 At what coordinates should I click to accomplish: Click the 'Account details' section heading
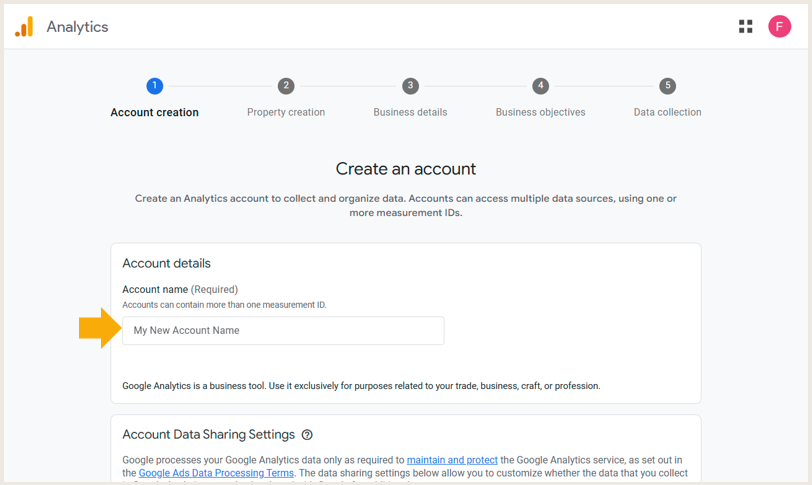(x=166, y=263)
